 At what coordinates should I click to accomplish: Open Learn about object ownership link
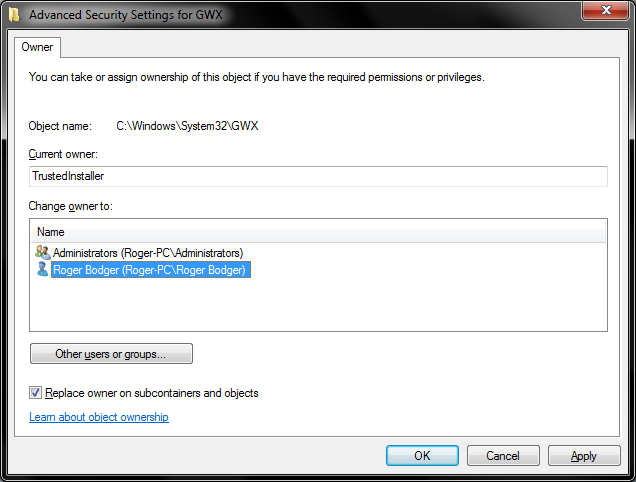coord(99,417)
